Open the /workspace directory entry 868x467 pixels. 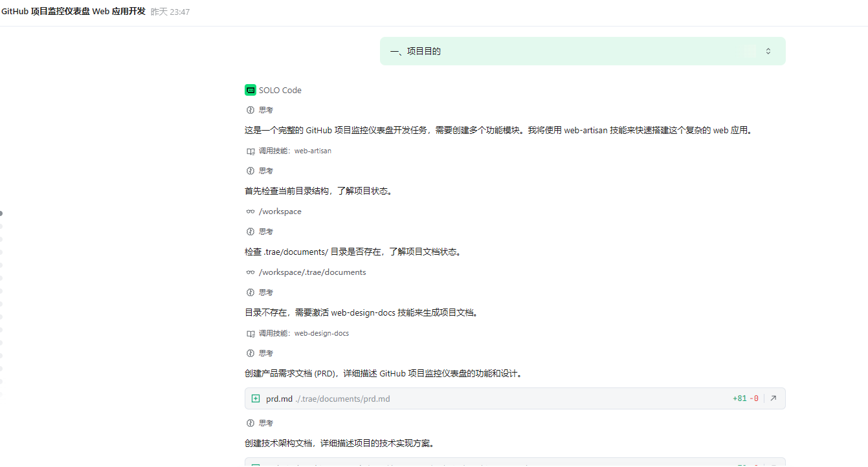coord(280,212)
